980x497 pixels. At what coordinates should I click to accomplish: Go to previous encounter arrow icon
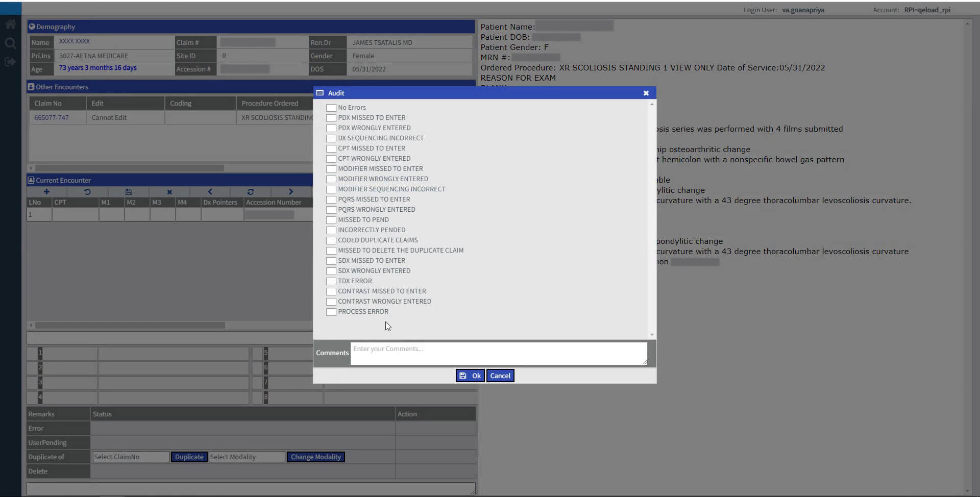coord(210,192)
